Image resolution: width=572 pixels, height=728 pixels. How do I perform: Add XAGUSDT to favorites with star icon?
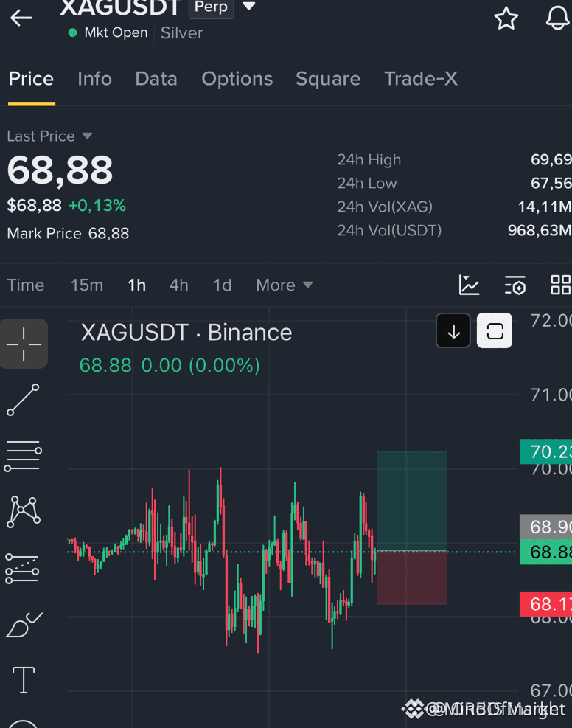tap(506, 18)
